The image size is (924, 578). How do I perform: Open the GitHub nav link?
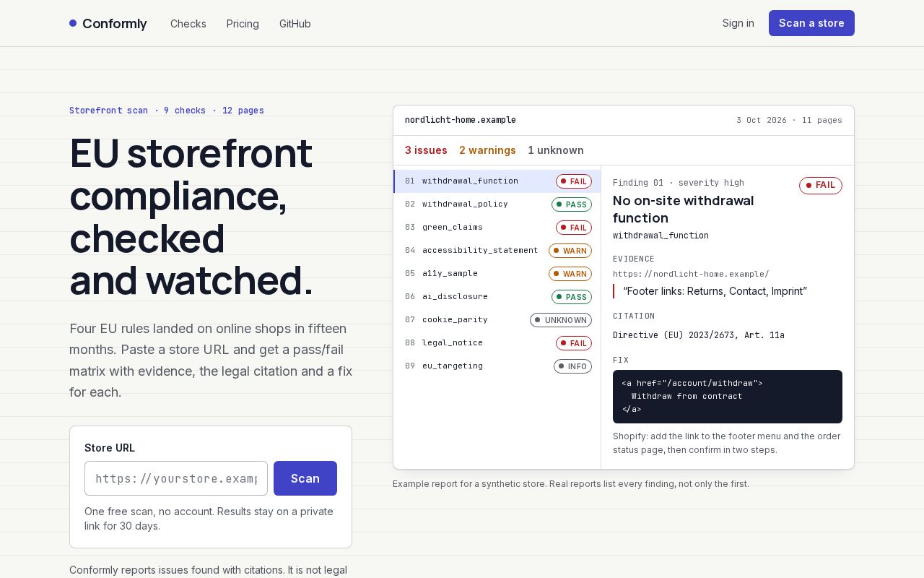[295, 23]
